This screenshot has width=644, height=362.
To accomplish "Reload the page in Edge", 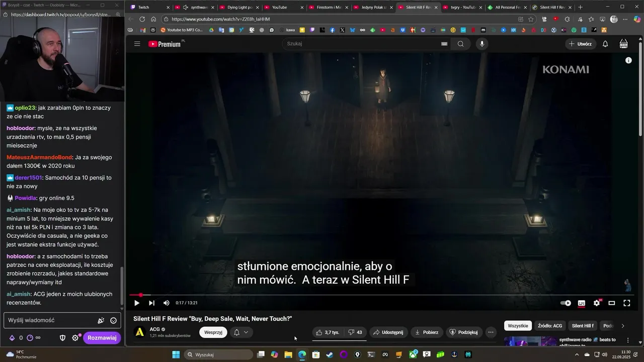I will [x=142, y=19].
